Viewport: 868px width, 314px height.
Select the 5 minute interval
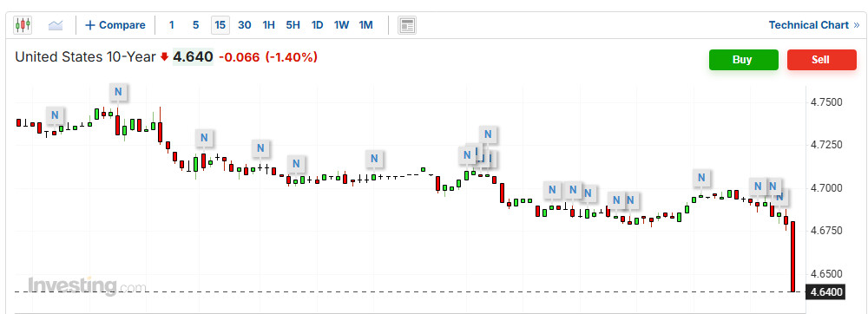pos(196,25)
